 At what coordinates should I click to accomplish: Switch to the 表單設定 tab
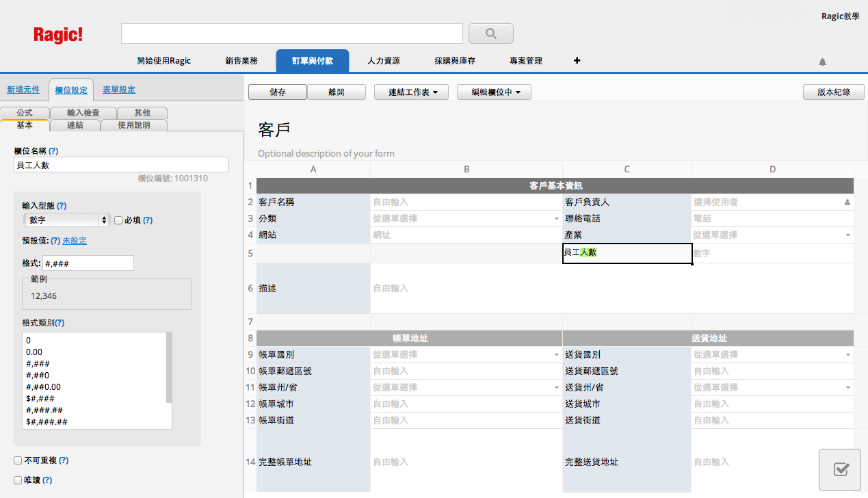click(119, 90)
